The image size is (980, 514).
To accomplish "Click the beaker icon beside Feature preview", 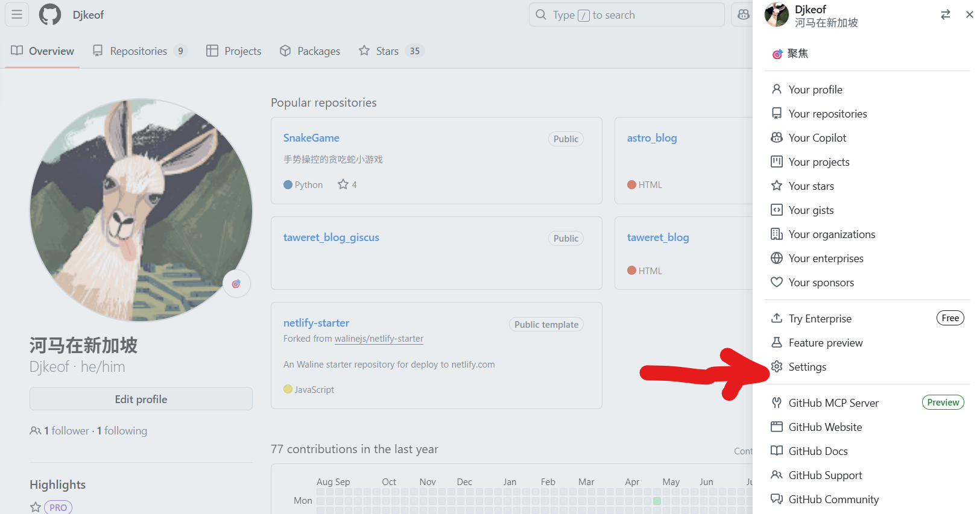I will (x=777, y=342).
